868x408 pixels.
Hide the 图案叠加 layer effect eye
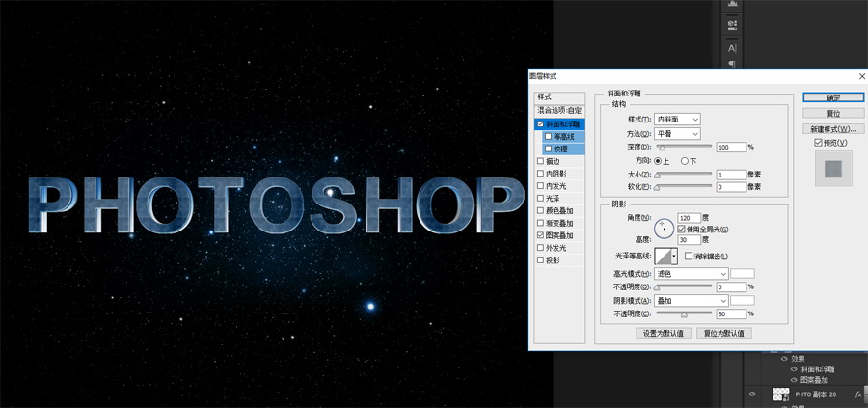point(794,380)
